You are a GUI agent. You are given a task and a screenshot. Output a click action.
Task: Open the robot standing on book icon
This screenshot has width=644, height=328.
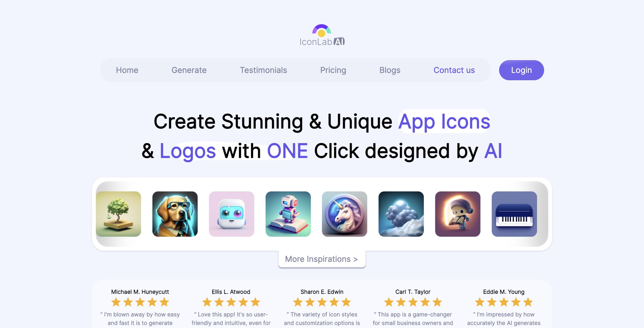tap(288, 214)
